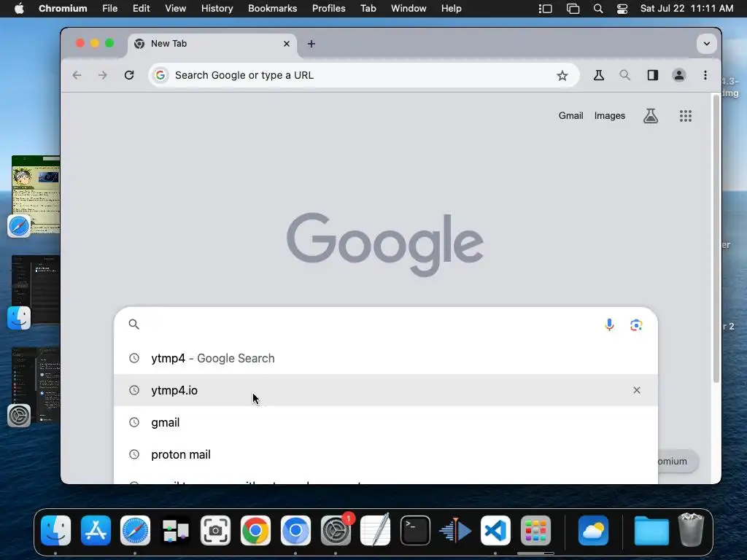Open a new tab with plus button
Viewport: 747px width, 560px height.
pos(311,44)
